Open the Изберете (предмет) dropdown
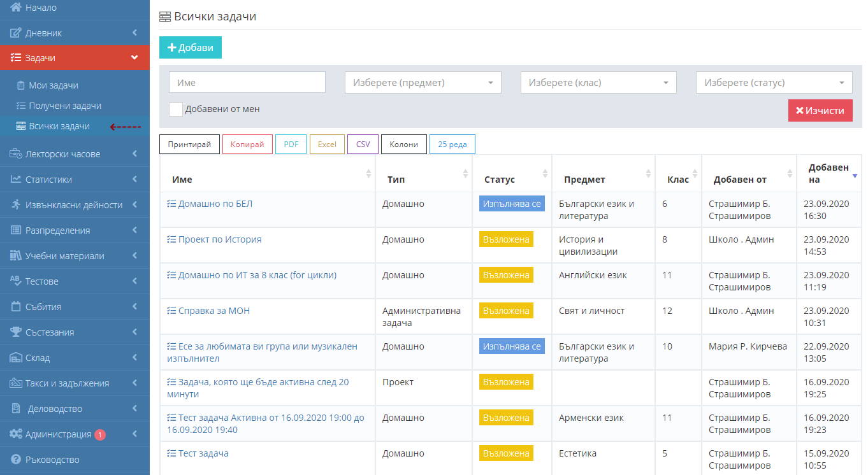 click(x=422, y=82)
